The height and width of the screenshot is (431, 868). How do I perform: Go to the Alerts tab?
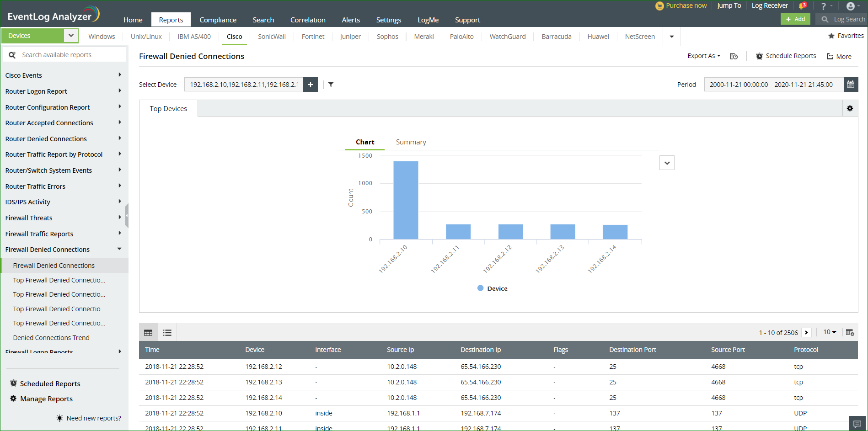click(351, 20)
